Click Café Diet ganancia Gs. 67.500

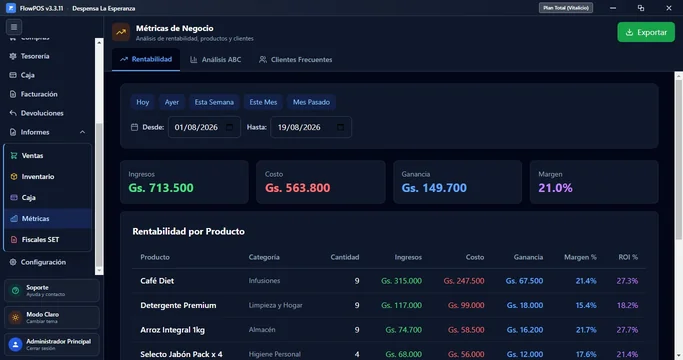pyautogui.click(x=524, y=281)
